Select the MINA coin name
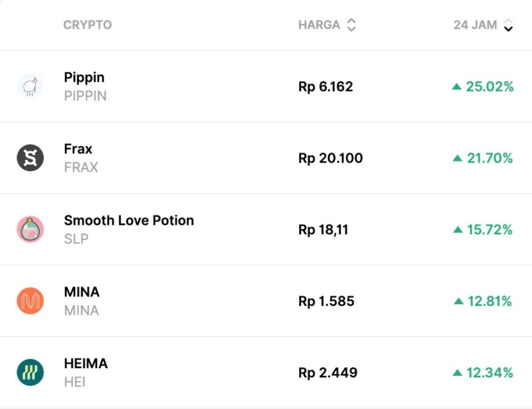Viewport: 532px width, 409px height. pyautogui.click(x=82, y=292)
